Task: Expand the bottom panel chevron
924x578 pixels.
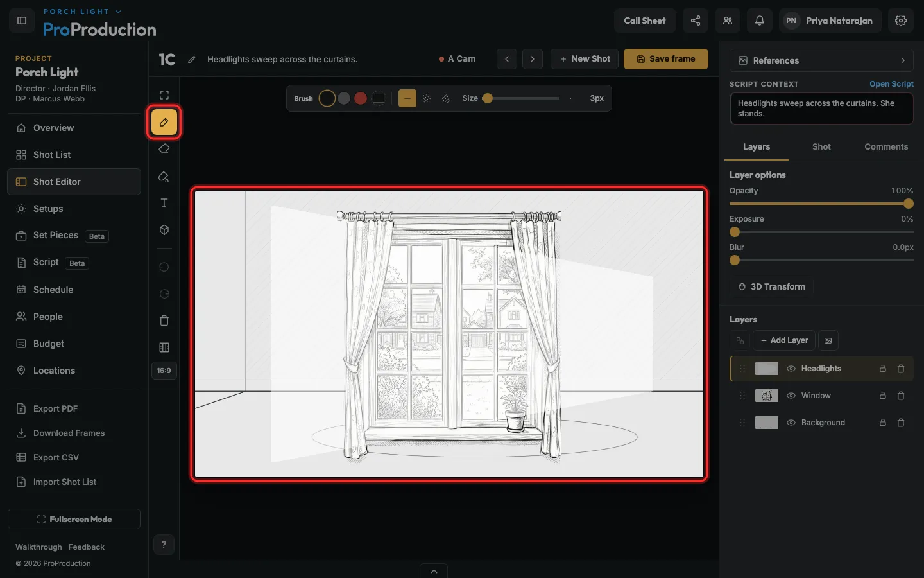Action: pyautogui.click(x=434, y=571)
